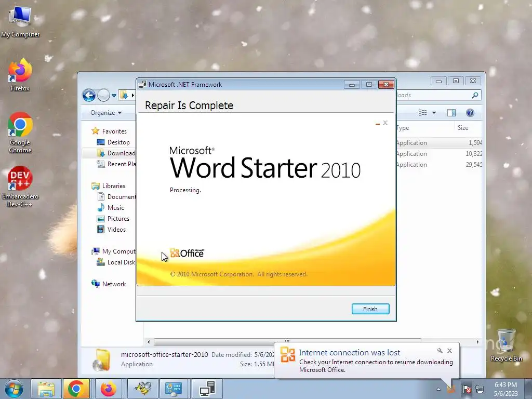532x399 pixels.
Task: Click the microsoft-office-starter-2010 details pane icon
Action: (102, 360)
